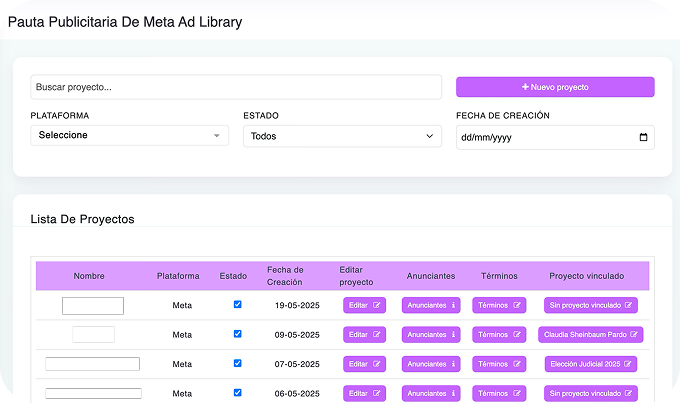This screenshot has width=680, height=404.
Task: Click the name field in 09-05-2025 row
Action: tap(93, 335)
